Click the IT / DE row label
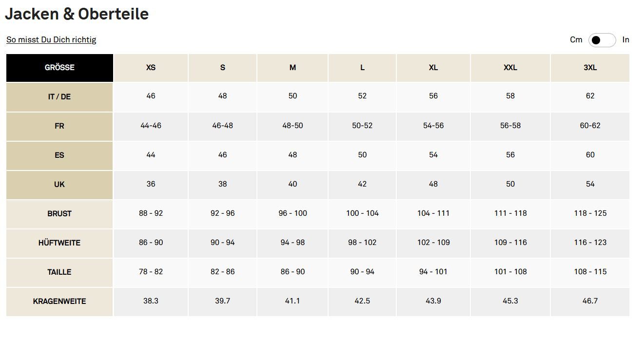Screen dimensions: 644x339 tap(59, 97)
